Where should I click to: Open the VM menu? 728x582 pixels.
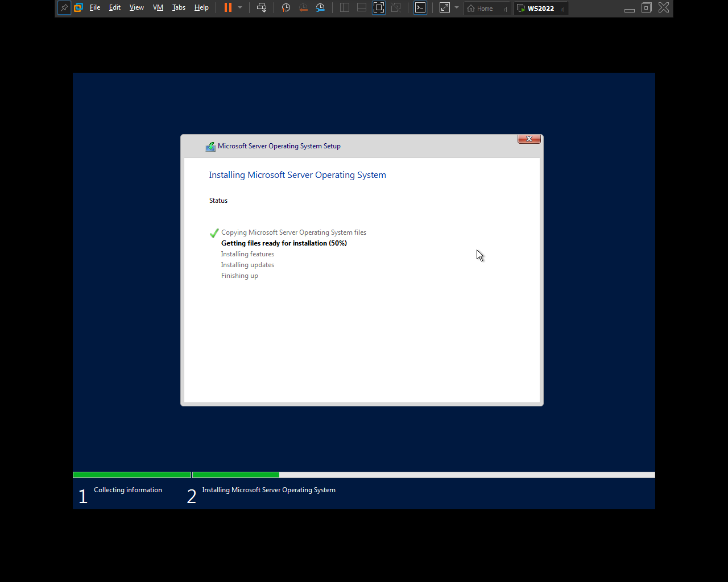[158, 8]
